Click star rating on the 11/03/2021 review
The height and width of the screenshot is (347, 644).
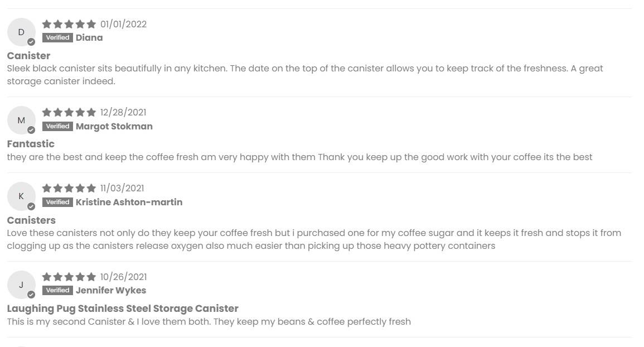pyautogui.click(x=69, y=188)
